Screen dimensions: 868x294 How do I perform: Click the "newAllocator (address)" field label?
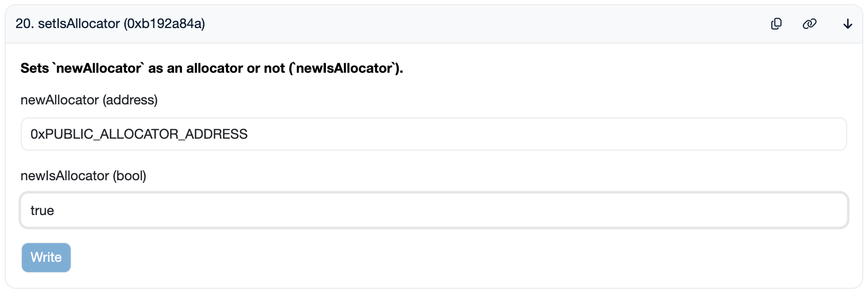(89, 100)
